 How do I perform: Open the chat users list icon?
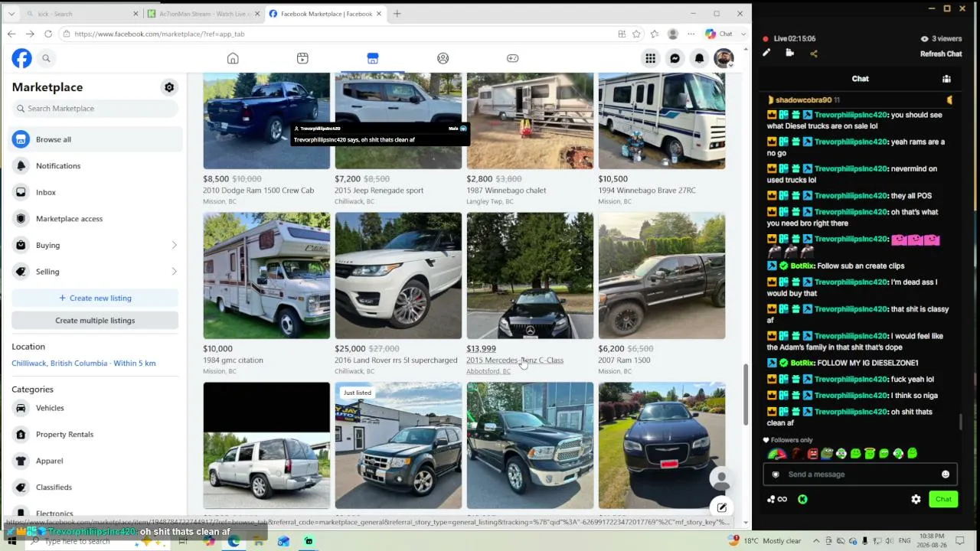(x=946, y=79)
